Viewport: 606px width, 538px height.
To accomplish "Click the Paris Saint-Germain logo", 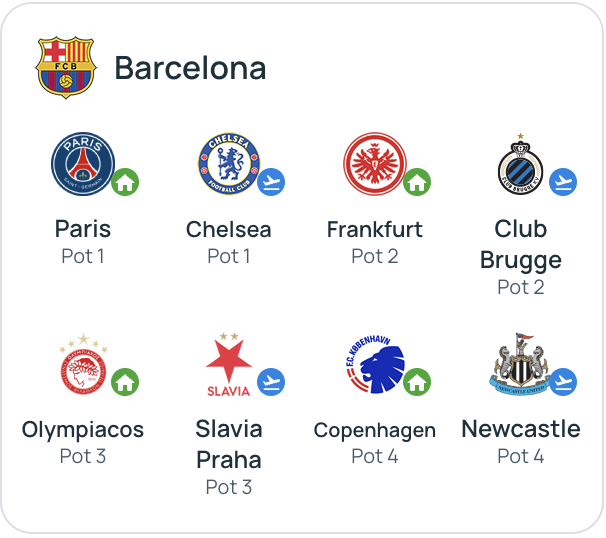I will 83,163.
